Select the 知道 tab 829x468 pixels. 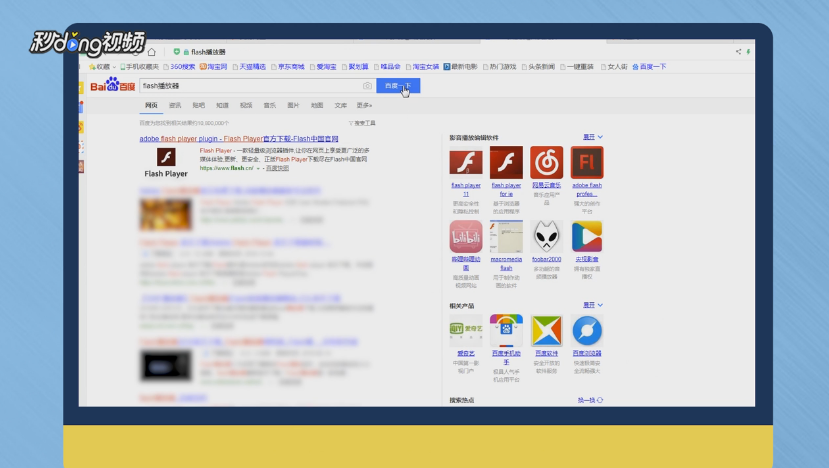[223, 105]
